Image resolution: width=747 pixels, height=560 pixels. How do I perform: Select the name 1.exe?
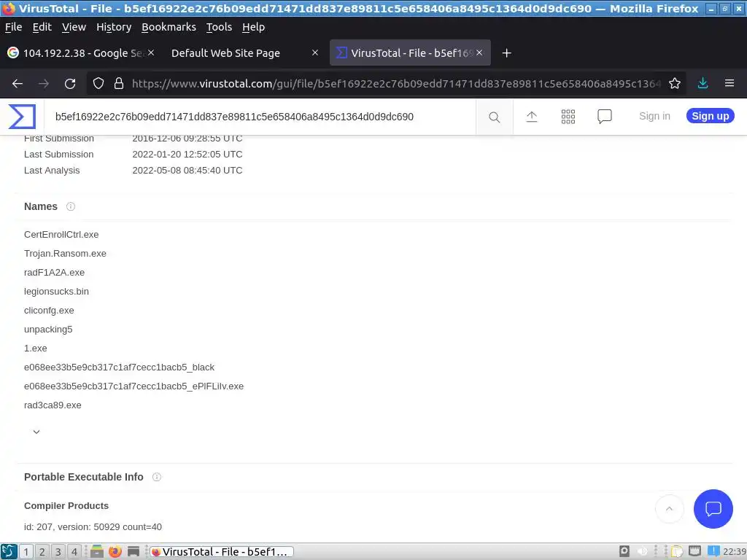coord(36,348)
